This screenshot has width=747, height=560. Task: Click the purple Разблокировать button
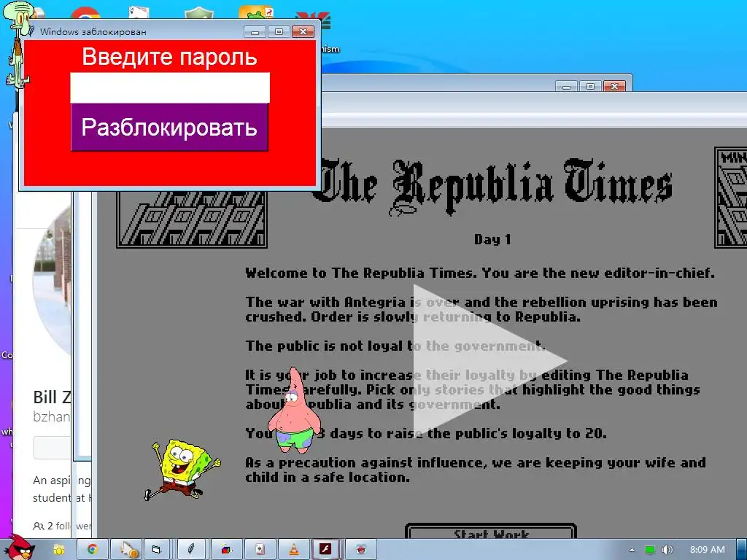point(169,127)
